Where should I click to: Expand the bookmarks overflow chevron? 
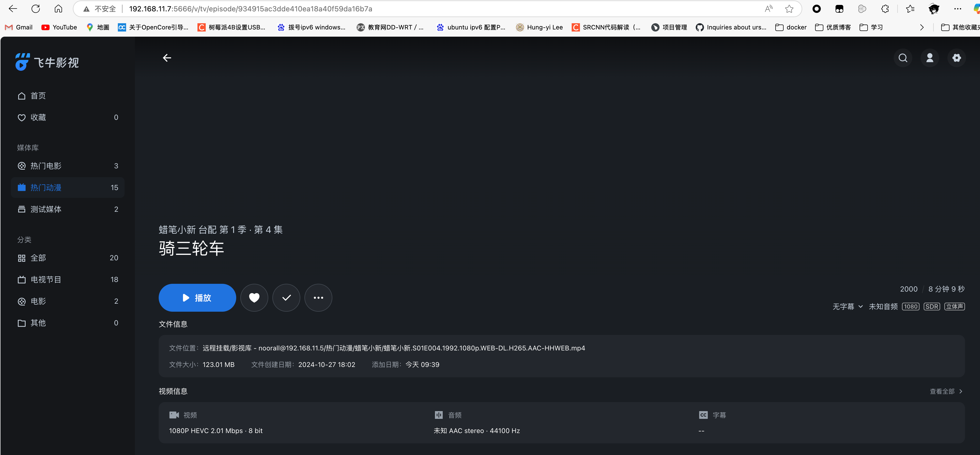coord(922,27)
